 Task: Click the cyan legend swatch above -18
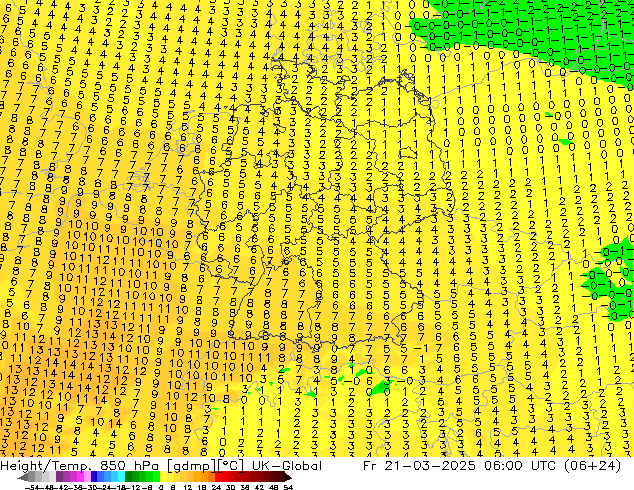pos(122,476)
